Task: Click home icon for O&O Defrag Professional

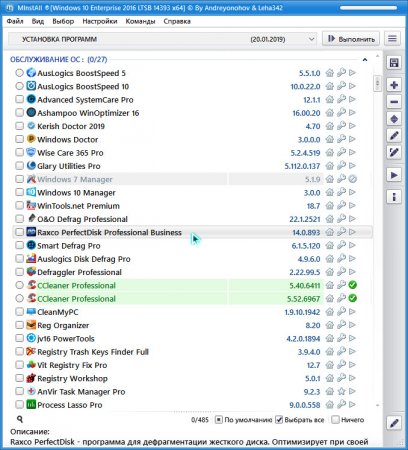Action: (x=330, y=219)
